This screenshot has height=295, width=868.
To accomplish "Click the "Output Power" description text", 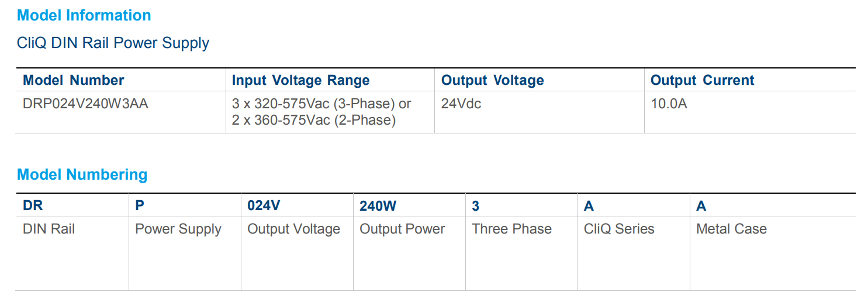I will pos(402,229).
